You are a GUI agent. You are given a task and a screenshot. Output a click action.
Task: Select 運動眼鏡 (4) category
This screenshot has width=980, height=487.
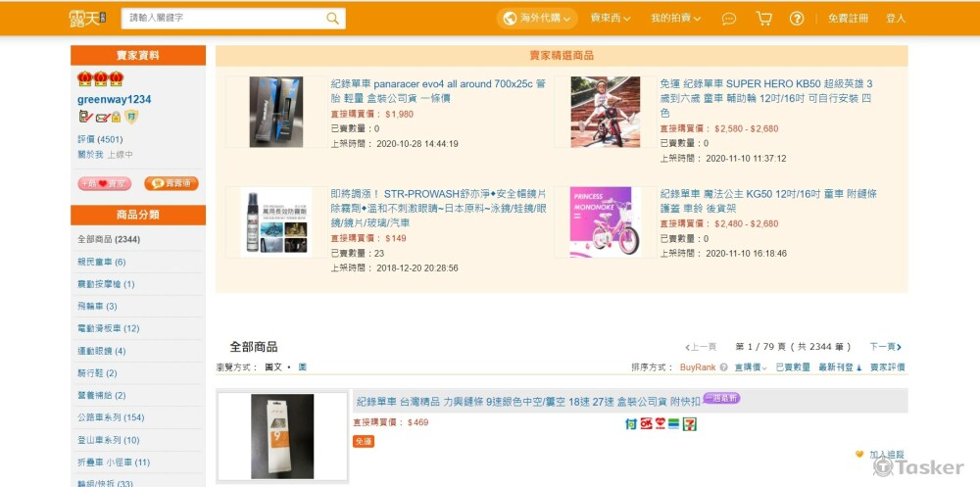tap(101, 351)
